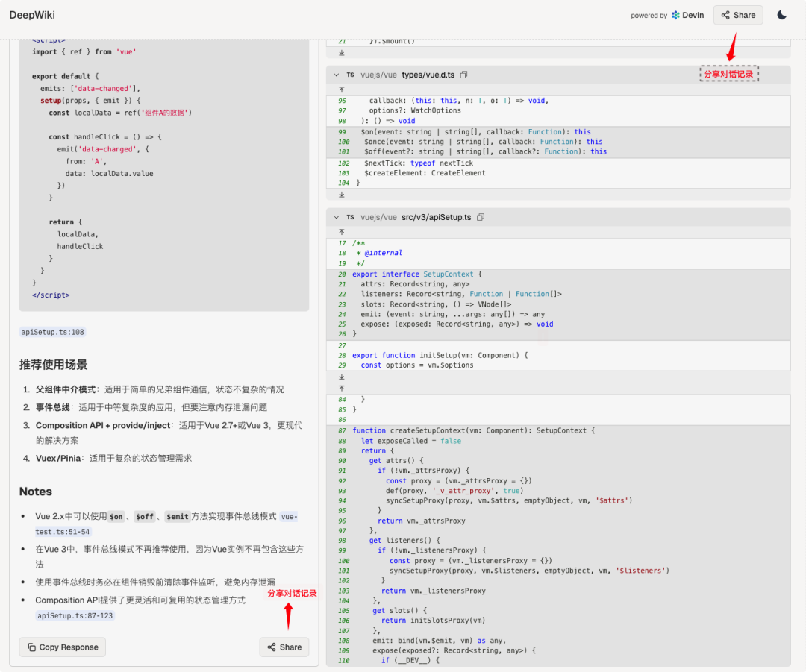
Task: Click the 'Vuex/Pinia' list item
Action: point(113,458)
